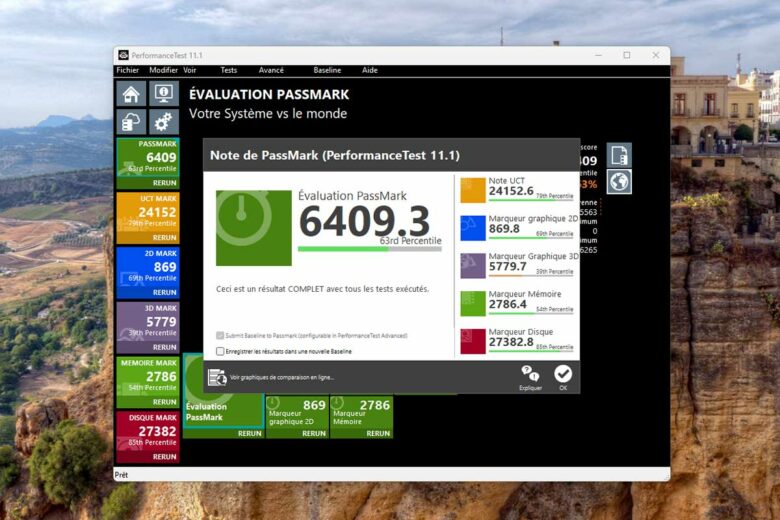Click 'Ceci est un résultat COMPLET' message
This screenshot has width=780, height=520.
tap(322, 289)
